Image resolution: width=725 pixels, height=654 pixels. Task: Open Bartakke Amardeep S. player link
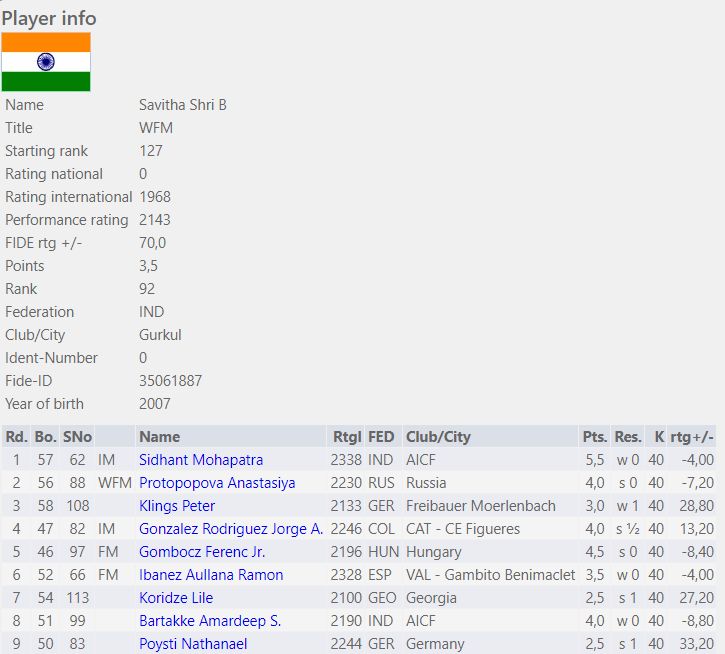coord(210,621)
